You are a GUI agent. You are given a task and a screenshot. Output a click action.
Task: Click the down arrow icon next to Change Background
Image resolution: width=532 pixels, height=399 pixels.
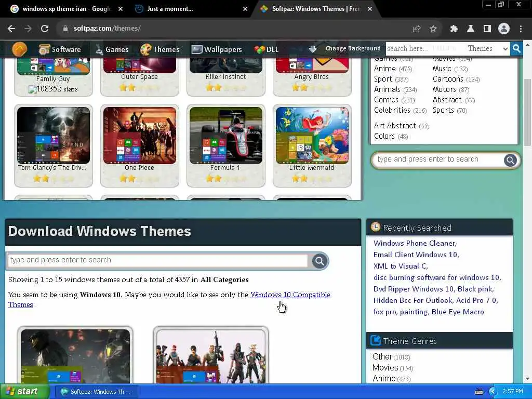[x=312, y=49]
